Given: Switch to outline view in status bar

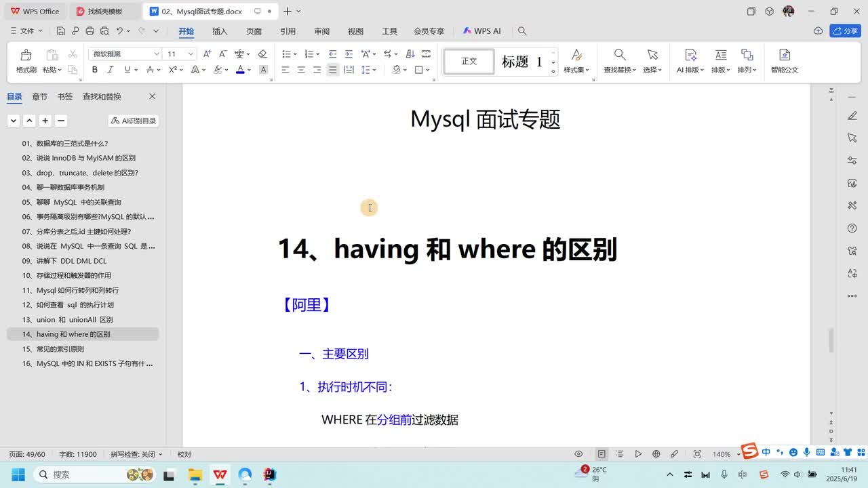Looking at the screenshot, I should [620, 454].
